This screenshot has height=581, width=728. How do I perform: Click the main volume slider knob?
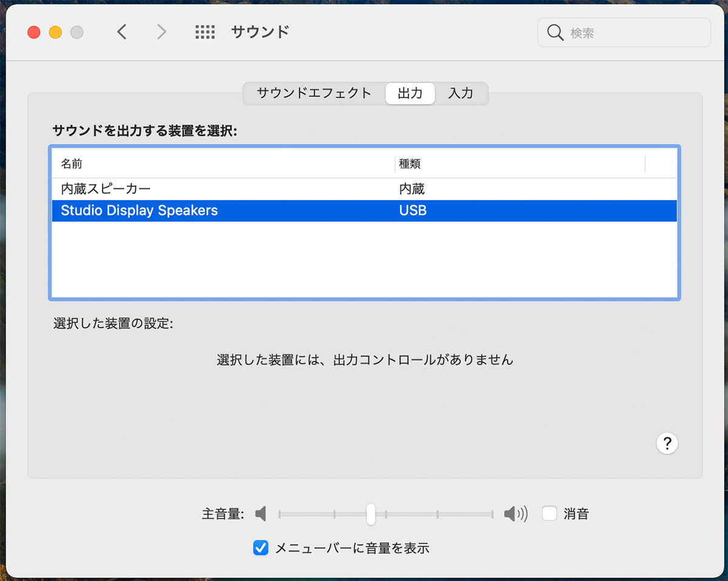tap(371, 514)
